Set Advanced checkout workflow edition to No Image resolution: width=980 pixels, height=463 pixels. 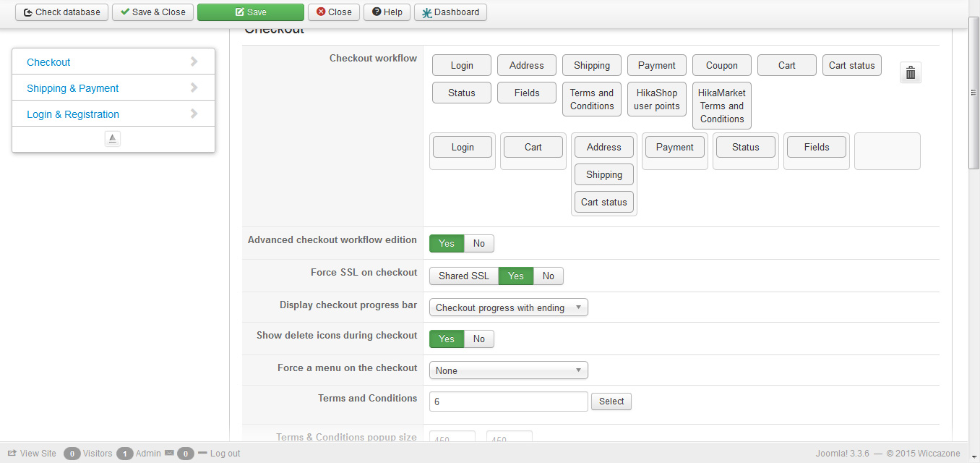point(479,244)
